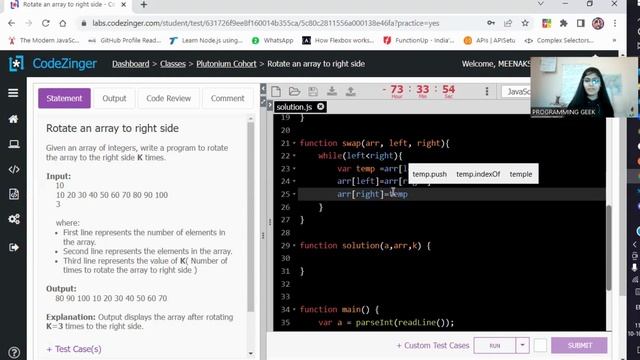
Task: Expand the + Test Case(s) section
Action: [74, 349]
